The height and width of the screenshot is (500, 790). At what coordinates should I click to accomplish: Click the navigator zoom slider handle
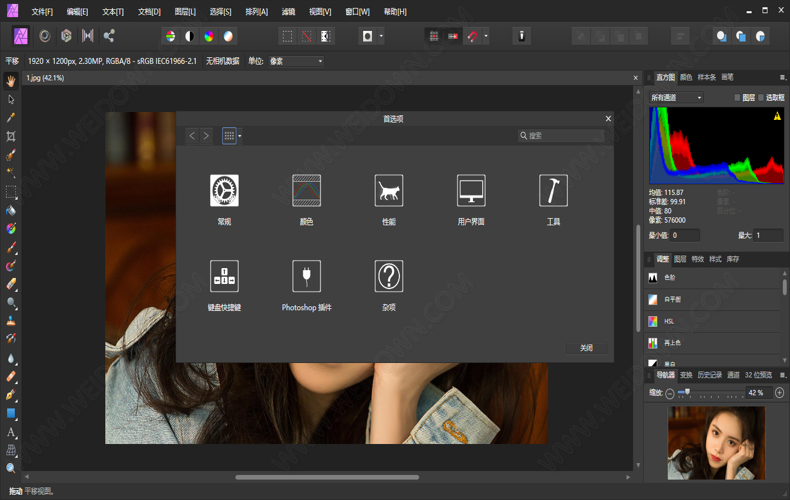click(687, 392)
